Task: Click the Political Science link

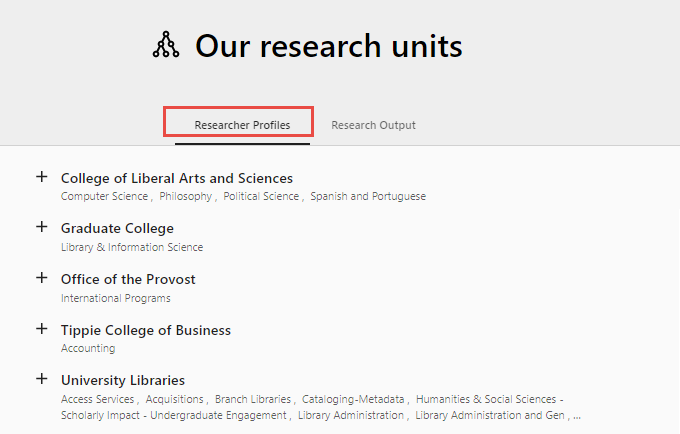Action: [261, 197]
